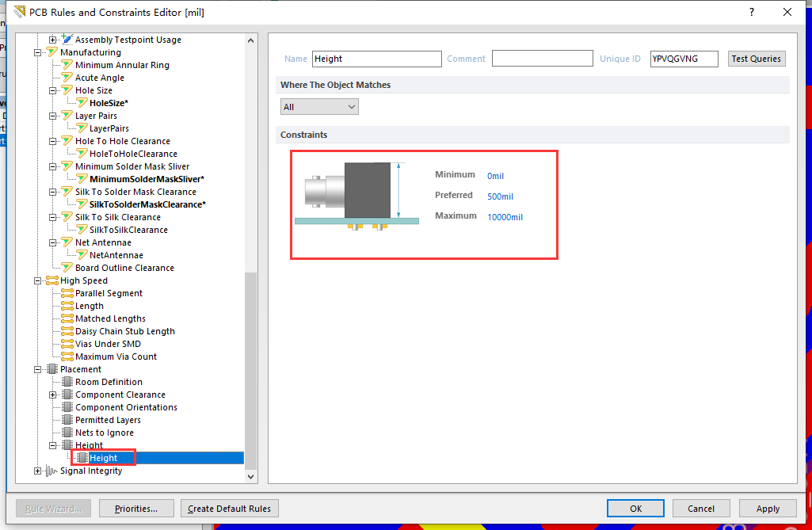
Task: Collapse the Layer Pairs node
Action: click(x=52, y=116)
